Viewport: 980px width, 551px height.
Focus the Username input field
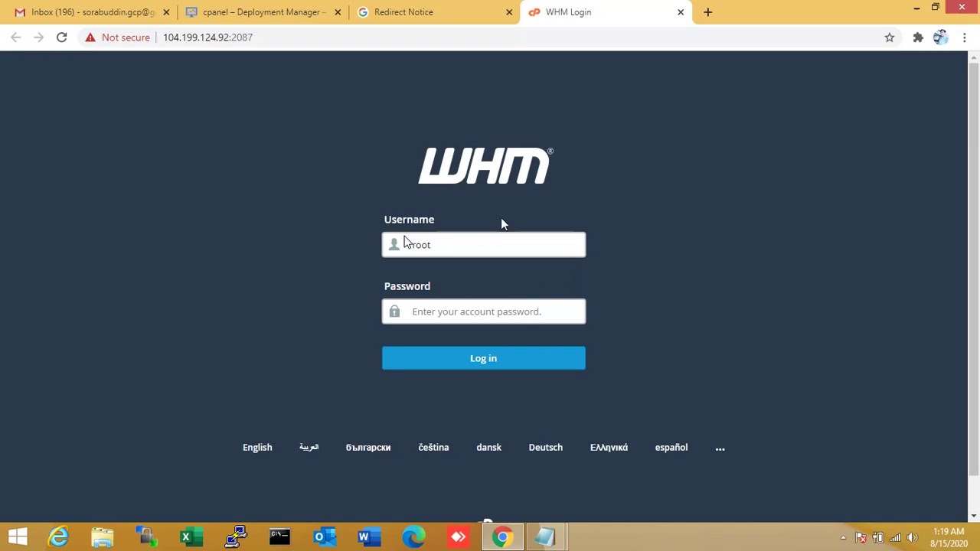[484, 245]
